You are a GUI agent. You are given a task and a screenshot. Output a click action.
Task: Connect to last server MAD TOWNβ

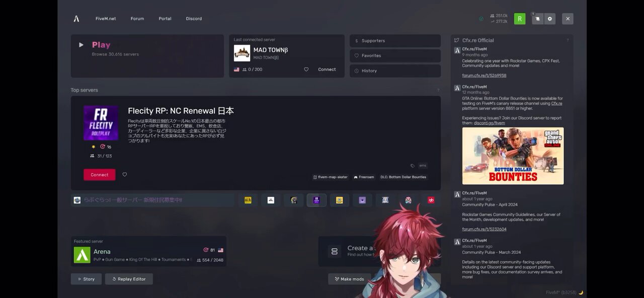click(x=327, y=69)
